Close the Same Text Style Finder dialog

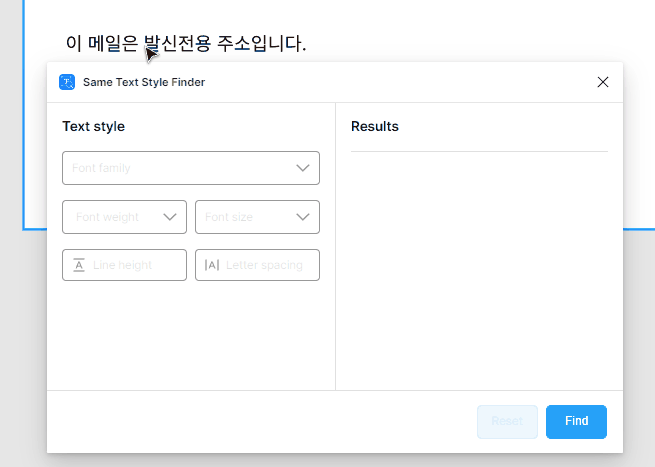[603, 82]
